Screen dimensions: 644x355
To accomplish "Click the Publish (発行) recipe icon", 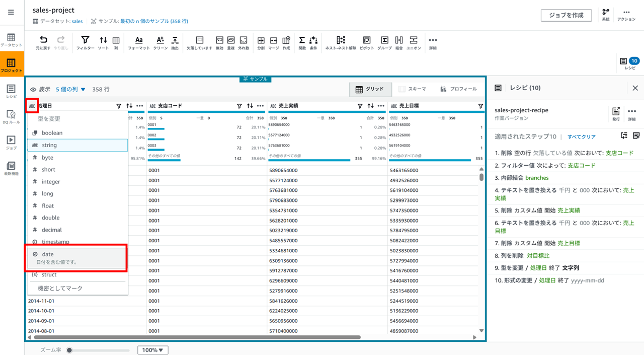I will 616,113.
